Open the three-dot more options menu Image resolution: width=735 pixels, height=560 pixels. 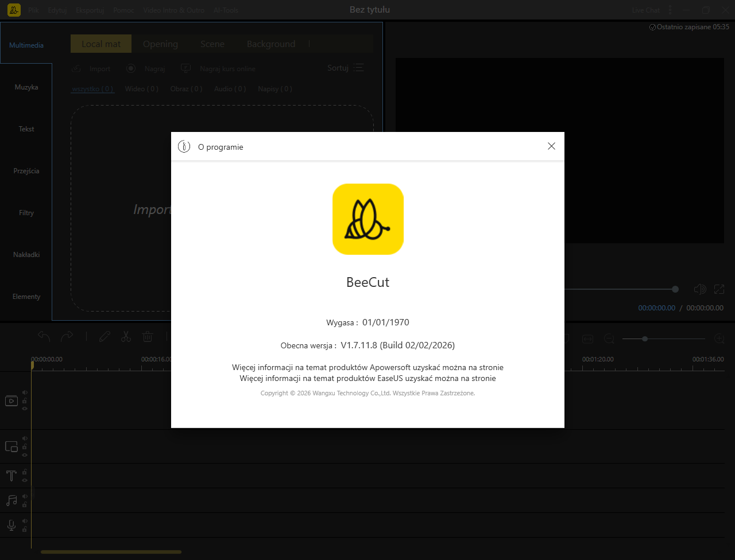[670, 10]
